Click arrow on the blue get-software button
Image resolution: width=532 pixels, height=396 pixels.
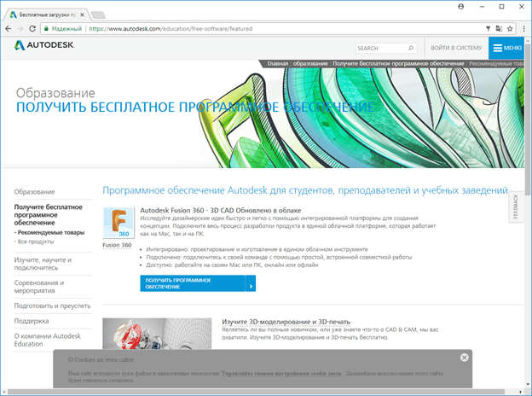(x=251, y=283)
